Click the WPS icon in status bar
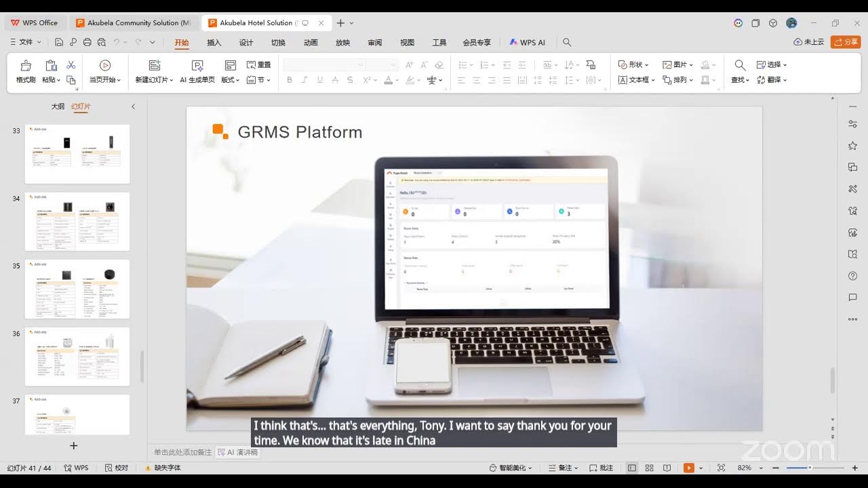 click(76, 468)
